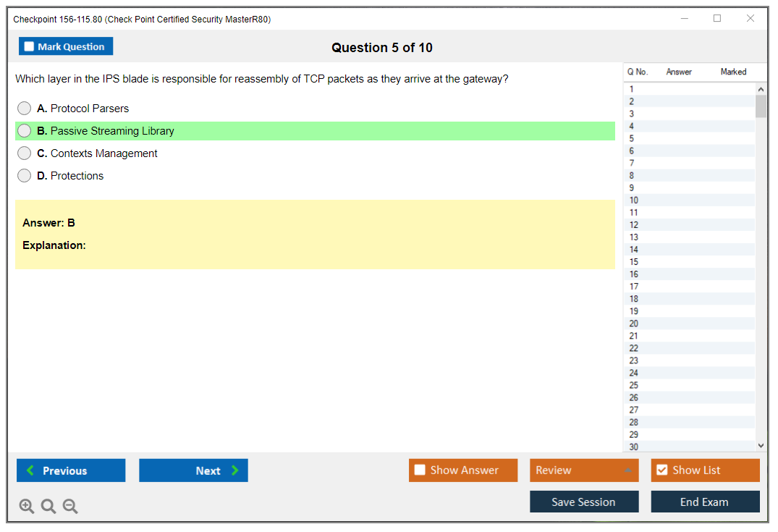Image resolution: width=778 pixels, height=532 pixels.
Task: Enable the Show Answer checkbox
Action: (420, 470)
